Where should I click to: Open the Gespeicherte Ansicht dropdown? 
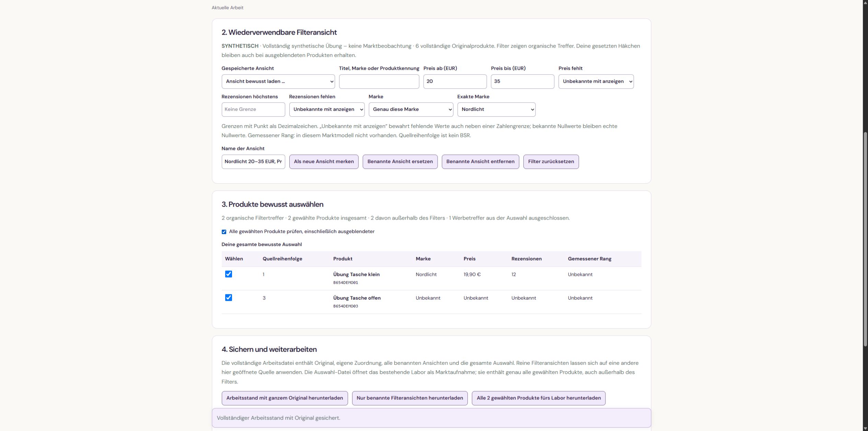(278, 81)
